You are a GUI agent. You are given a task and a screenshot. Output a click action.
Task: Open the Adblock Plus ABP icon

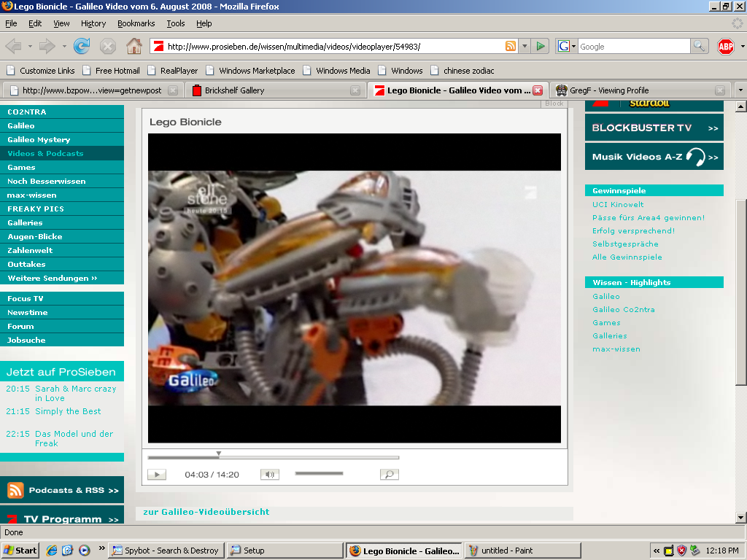pyautogui.click(x=726, y=46)
